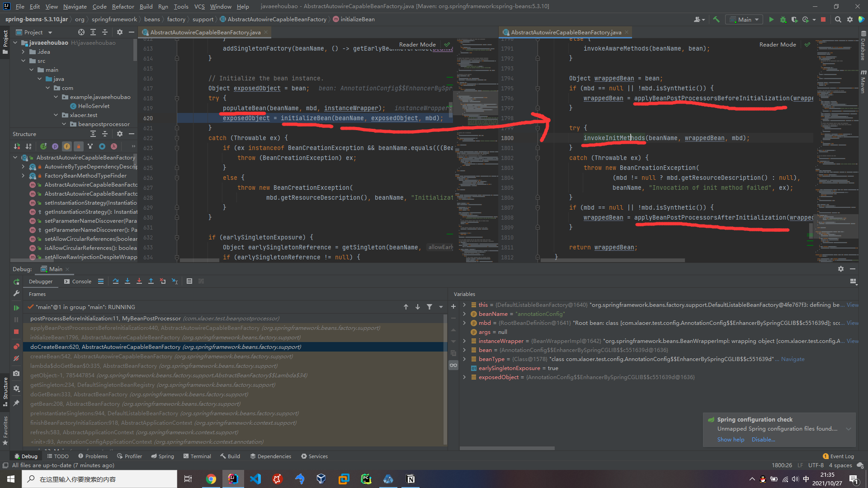Open the Event Log button
The image size is (868, 488).
(838, 456)
